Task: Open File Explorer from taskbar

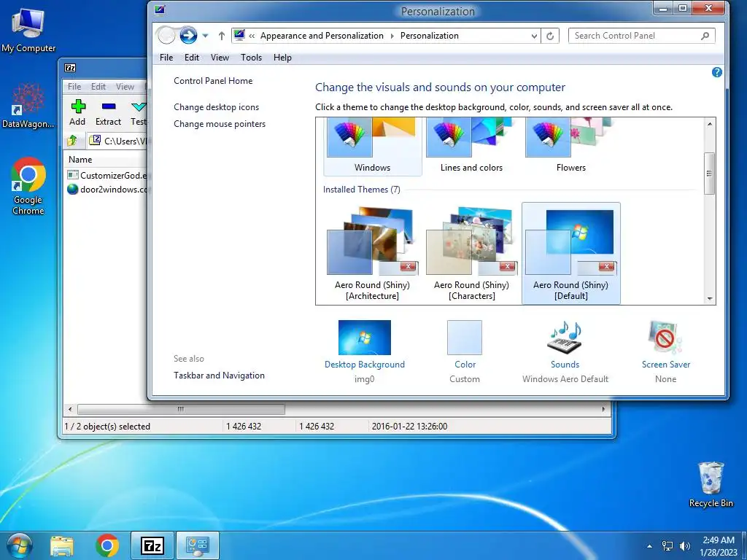Action: [x=62, y=545]
